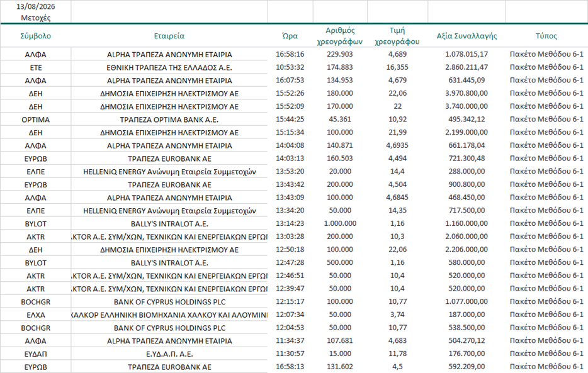Click the OPTIMA symbol cell
Viewport: 588px width, 373px height.
click(x=36, y=120)
